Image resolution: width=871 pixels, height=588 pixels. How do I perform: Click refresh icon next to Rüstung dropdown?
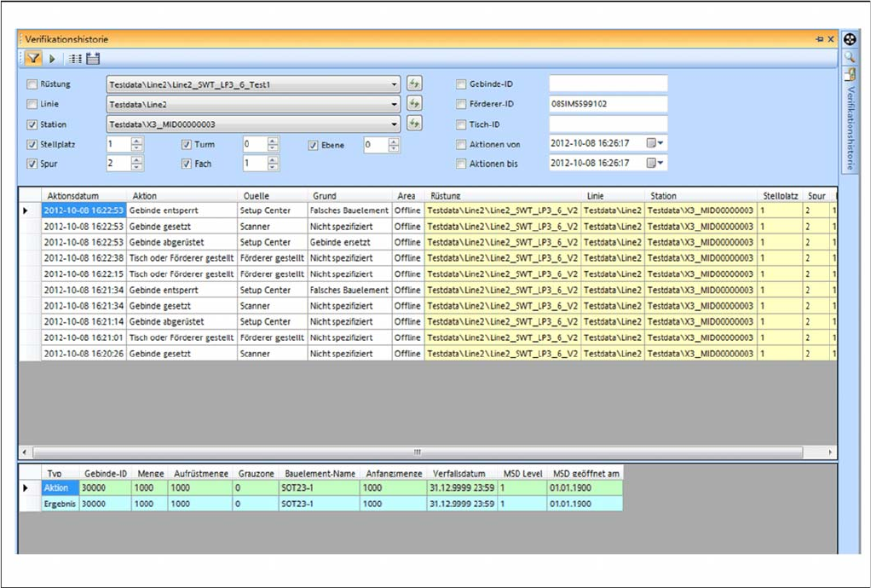point(414,84)
